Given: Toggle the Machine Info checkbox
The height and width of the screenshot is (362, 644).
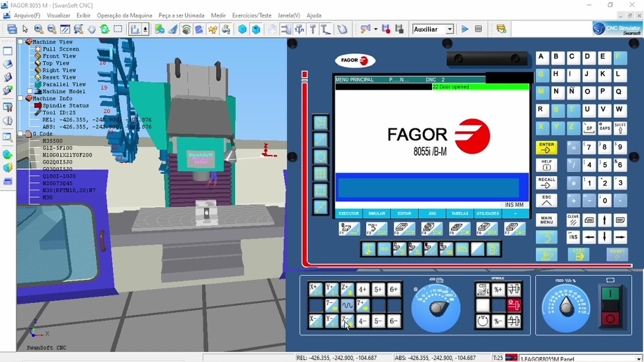Looking at the screenshot, I should tap(21, 99).
